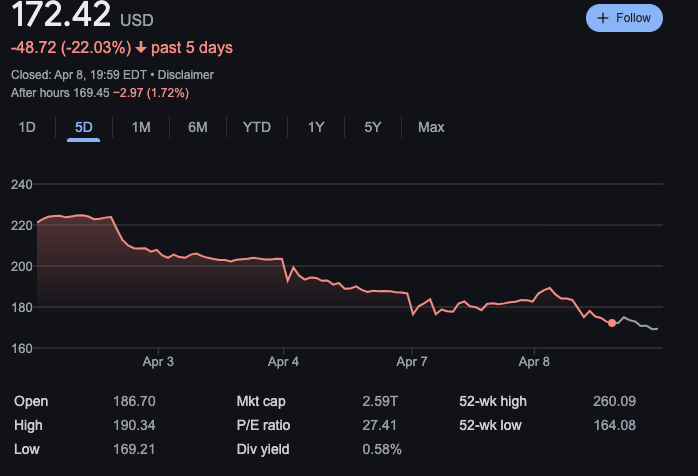The height and width of the screenshot is (476, 698).
Task: Click the Apr 3 date label on axis
Action: click(158, 361)
